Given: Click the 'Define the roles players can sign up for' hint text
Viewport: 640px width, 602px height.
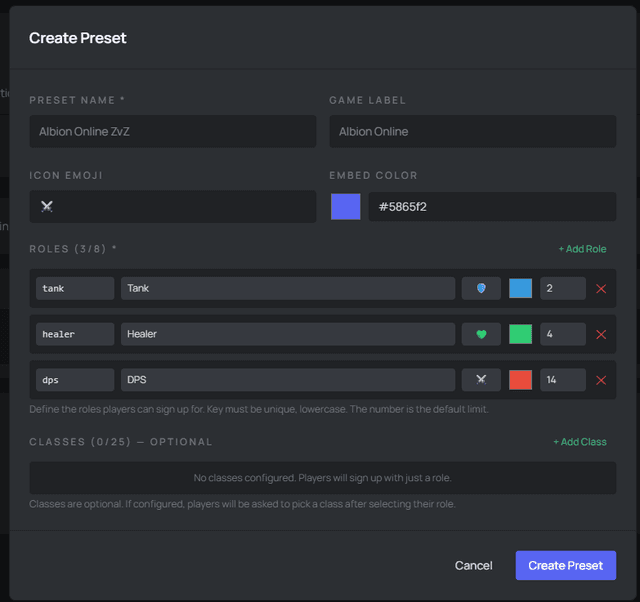Looking at the screenshot, I should click(x=259, y=409).
